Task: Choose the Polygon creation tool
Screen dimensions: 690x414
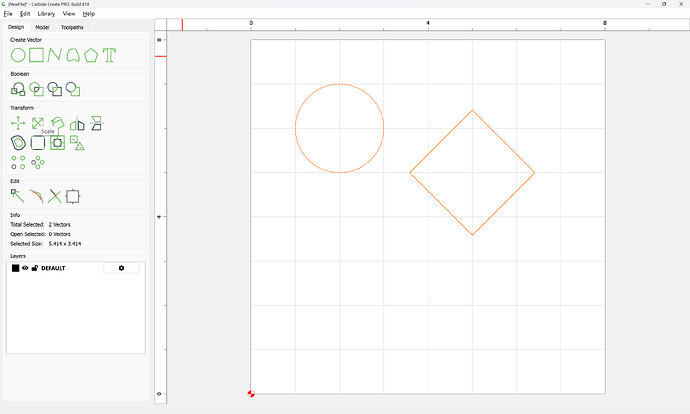Action: click(x=91, y=55)
